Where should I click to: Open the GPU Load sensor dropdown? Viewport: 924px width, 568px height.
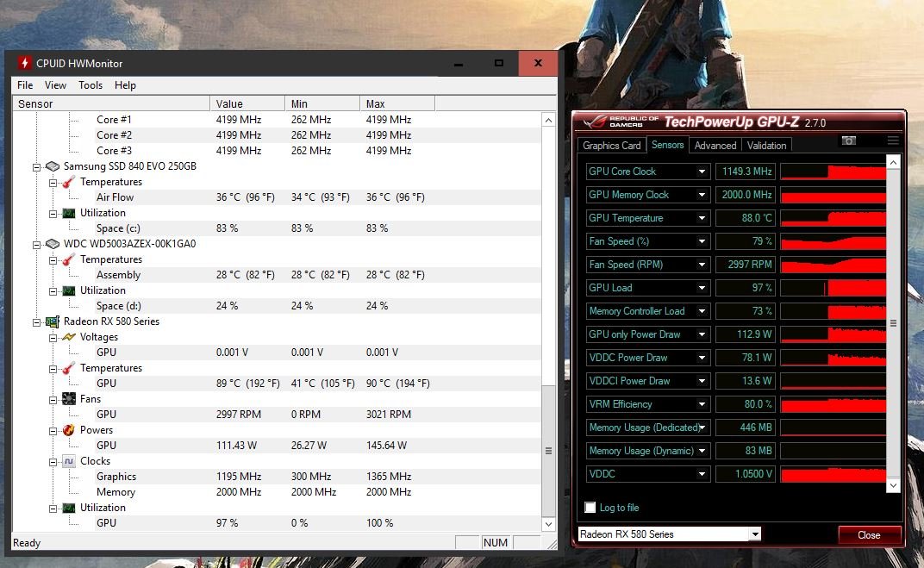coord(702,288)
